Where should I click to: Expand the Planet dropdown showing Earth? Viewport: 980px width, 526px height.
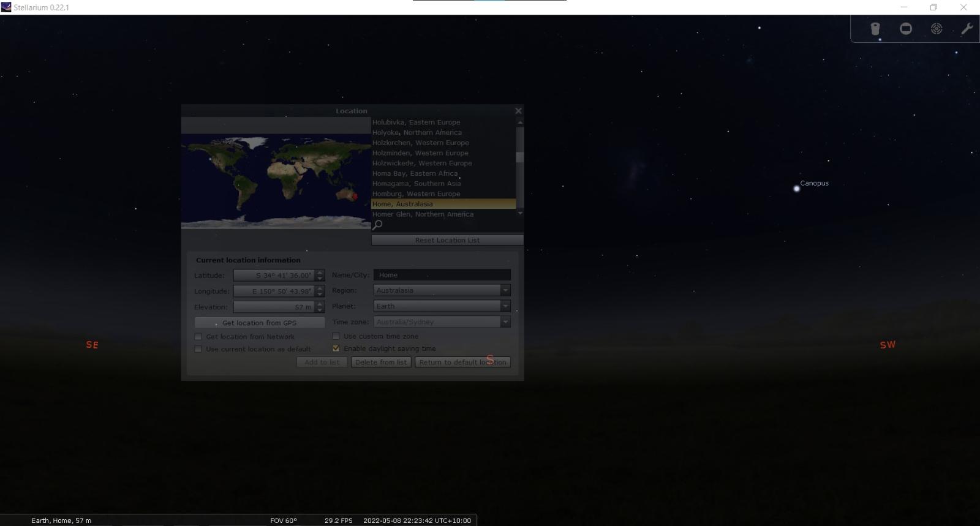pos(442,306)
